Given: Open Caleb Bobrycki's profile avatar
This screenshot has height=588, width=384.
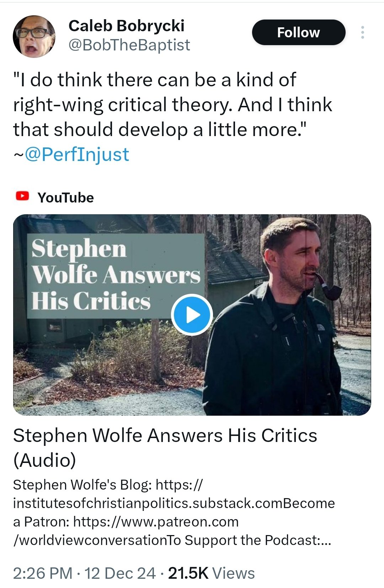Looking at the screenshot, I should click(x=34, y=36).
